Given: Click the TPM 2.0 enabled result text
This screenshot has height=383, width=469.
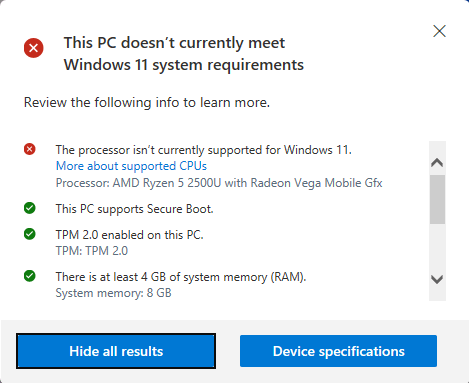Looking at the screenshot, I should pyautogui.click(x=129, y=235).
